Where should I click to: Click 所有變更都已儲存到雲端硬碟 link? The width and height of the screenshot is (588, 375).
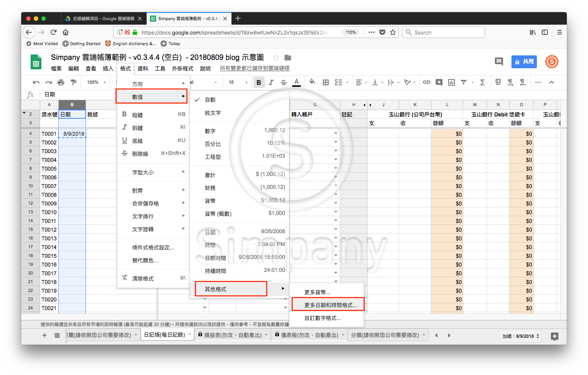(255, 69)
